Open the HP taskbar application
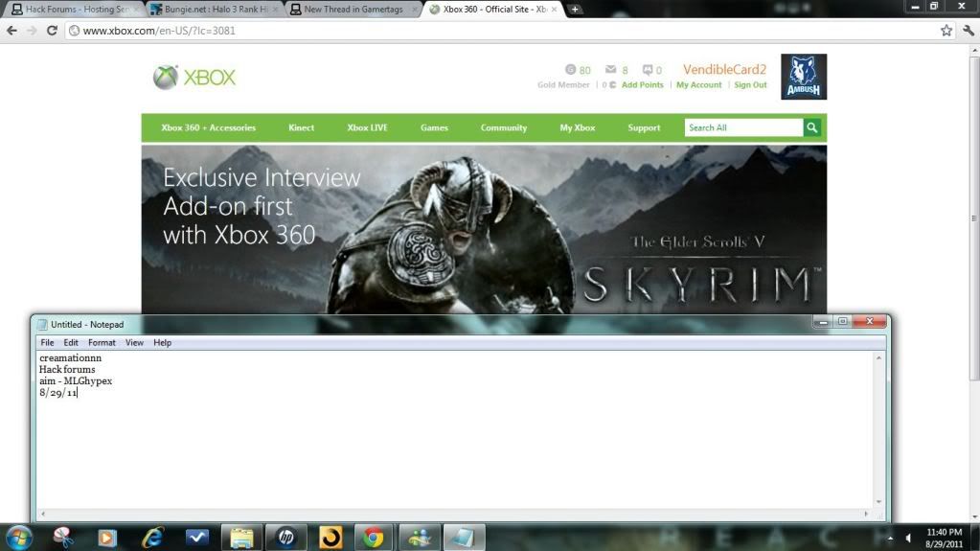The width and height of the screenshot is (980, 551). (286, 538)
